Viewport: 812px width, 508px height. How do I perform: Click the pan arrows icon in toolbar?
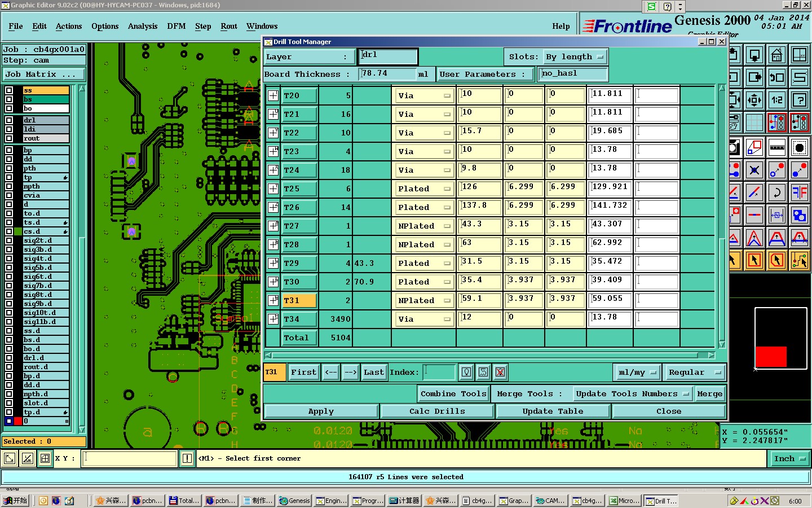click(x=754, y=100)
